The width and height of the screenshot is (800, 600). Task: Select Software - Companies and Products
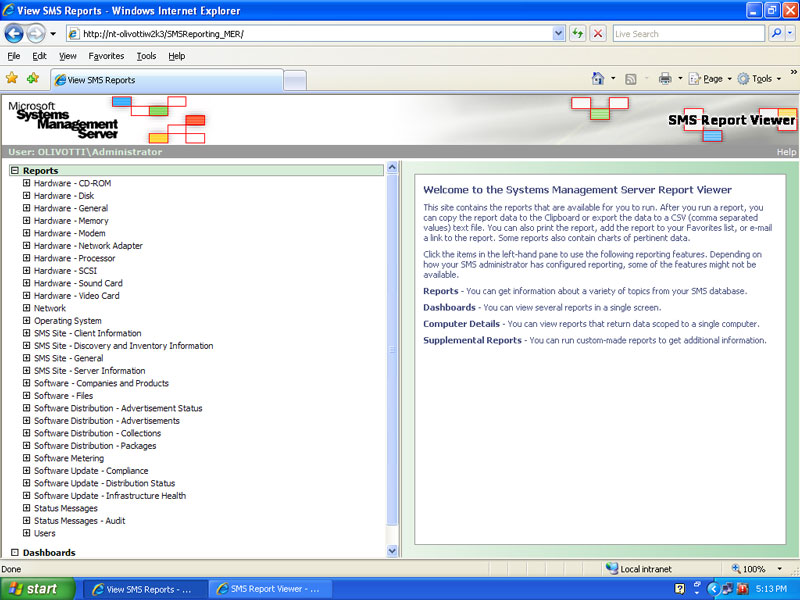tap(101, 383)
